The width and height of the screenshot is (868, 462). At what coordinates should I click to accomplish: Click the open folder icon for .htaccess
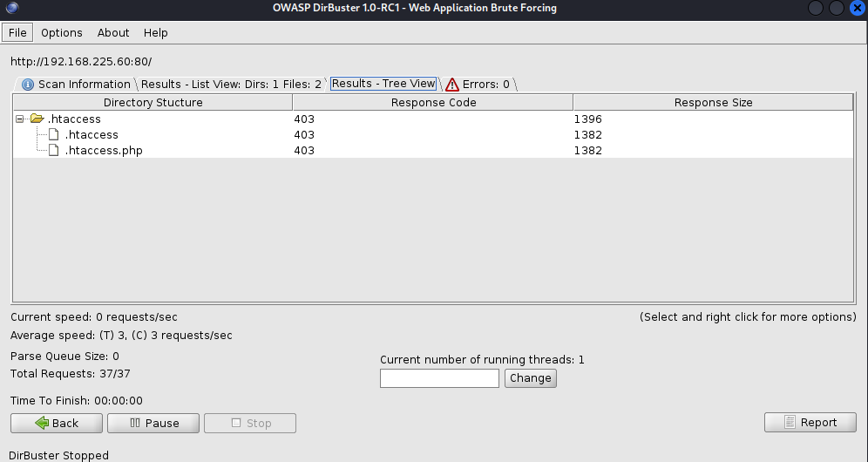[37, 118]
